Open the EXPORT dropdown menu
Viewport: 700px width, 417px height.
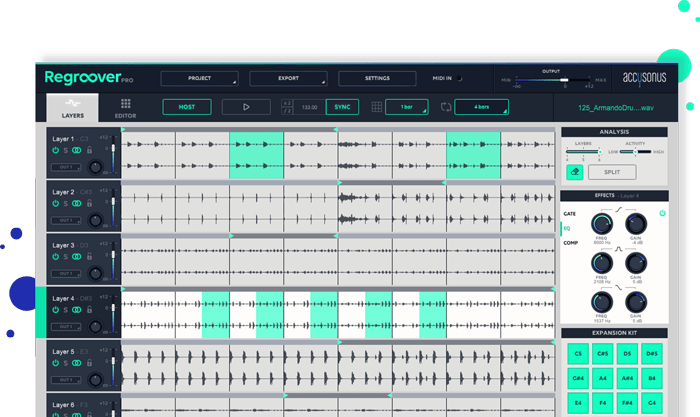[288, 78]
